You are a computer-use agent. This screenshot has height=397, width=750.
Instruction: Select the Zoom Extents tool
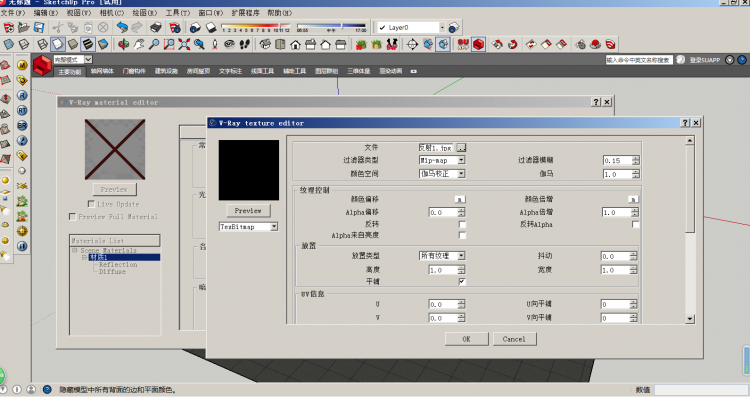click(x=184, y=44)
